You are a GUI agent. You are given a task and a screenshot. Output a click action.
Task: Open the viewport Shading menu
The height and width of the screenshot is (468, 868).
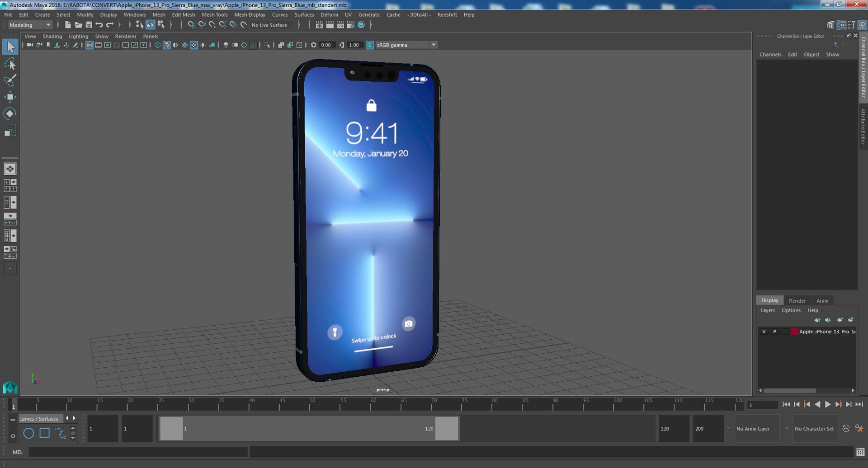pyautogui.click(x=52, y=37)
